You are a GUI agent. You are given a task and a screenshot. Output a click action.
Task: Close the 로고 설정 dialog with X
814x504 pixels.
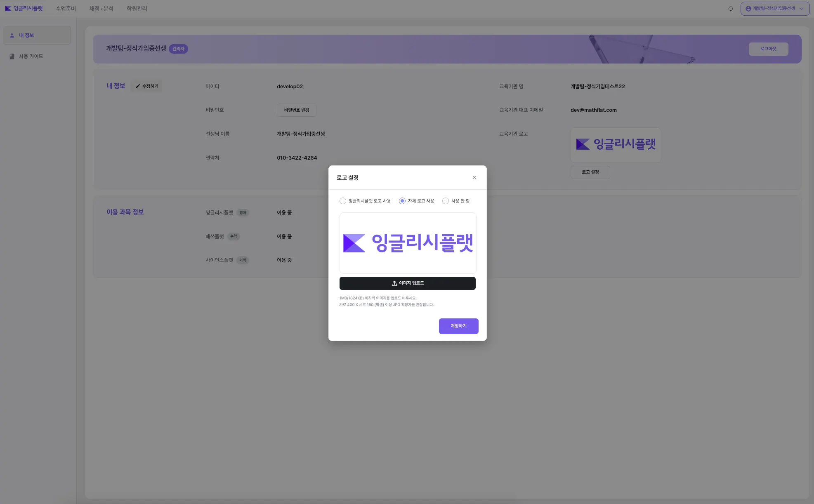(x=474, y=177)
